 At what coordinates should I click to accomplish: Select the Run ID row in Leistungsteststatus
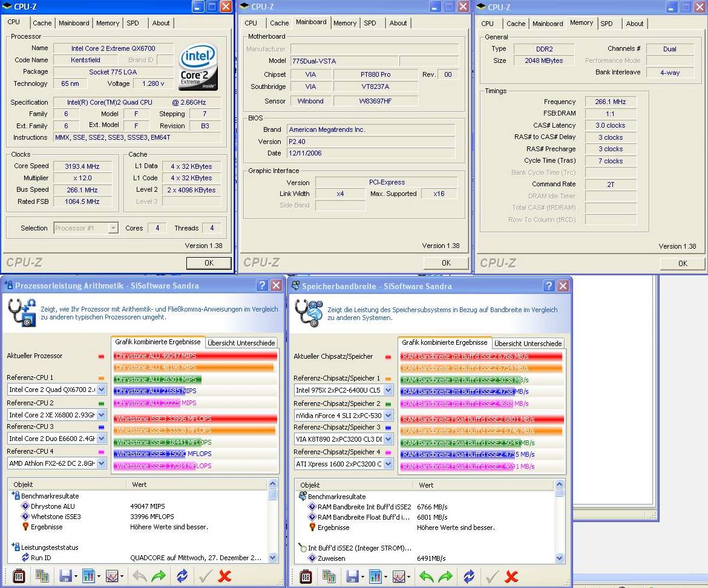[x=138, y=558]
